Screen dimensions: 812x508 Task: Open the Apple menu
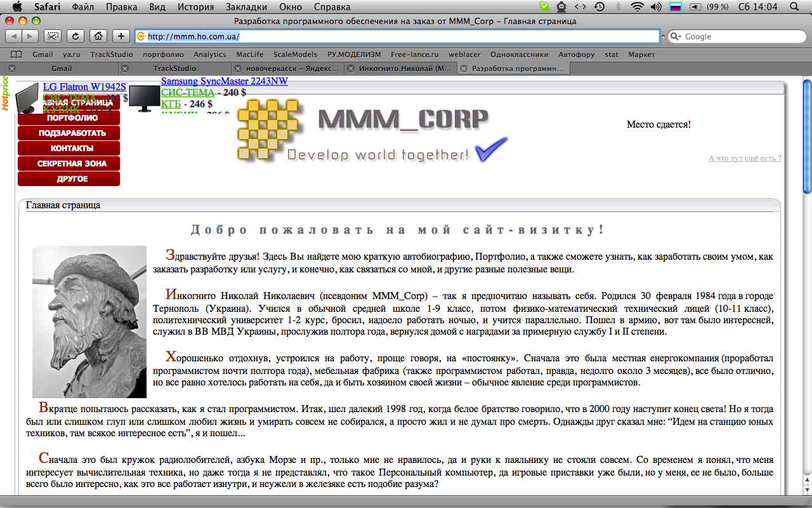(x=17, y=7)
